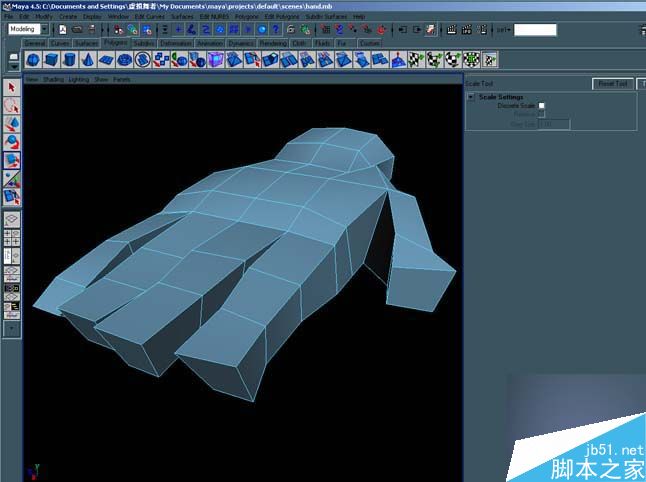Image resolution: width=646 pixels, height=482 pixels.
Task: Open the viewport Lighting menu
Action: pos(78,78)
